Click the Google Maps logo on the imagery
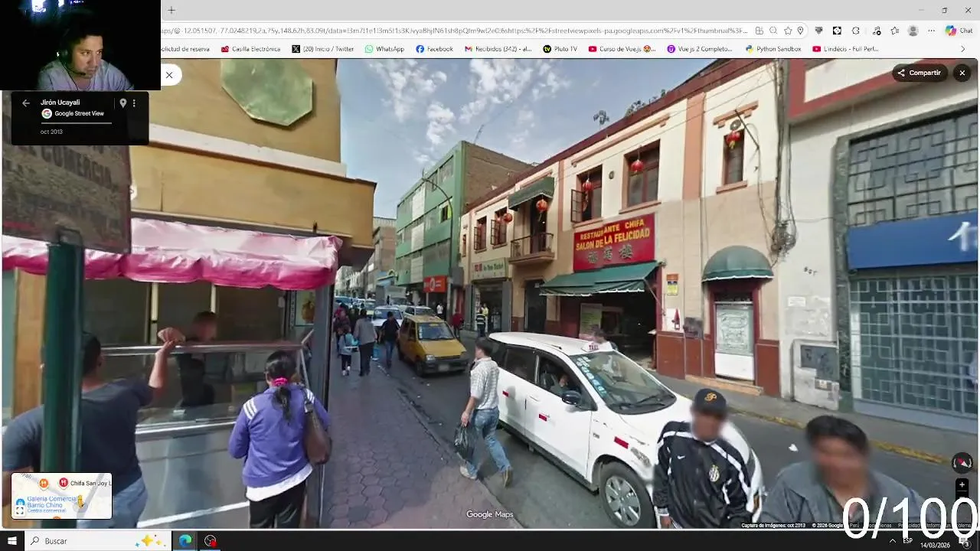Screen dimensions: 980x551 (489, 514)
